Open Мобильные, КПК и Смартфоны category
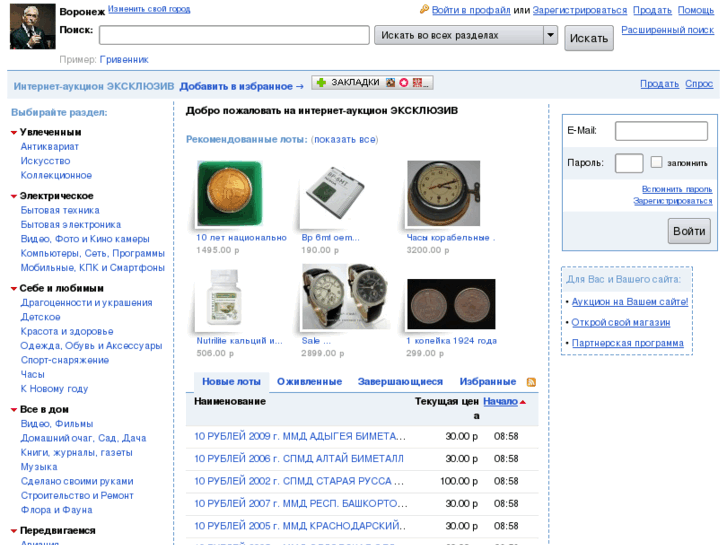 (93, 268)
